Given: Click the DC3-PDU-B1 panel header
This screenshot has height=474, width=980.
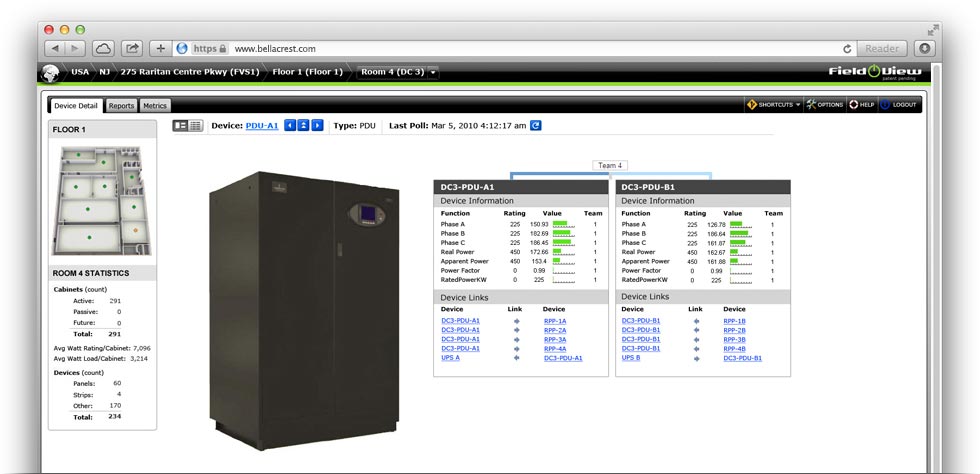Looking at the screenshot, I should click(702, 187).
